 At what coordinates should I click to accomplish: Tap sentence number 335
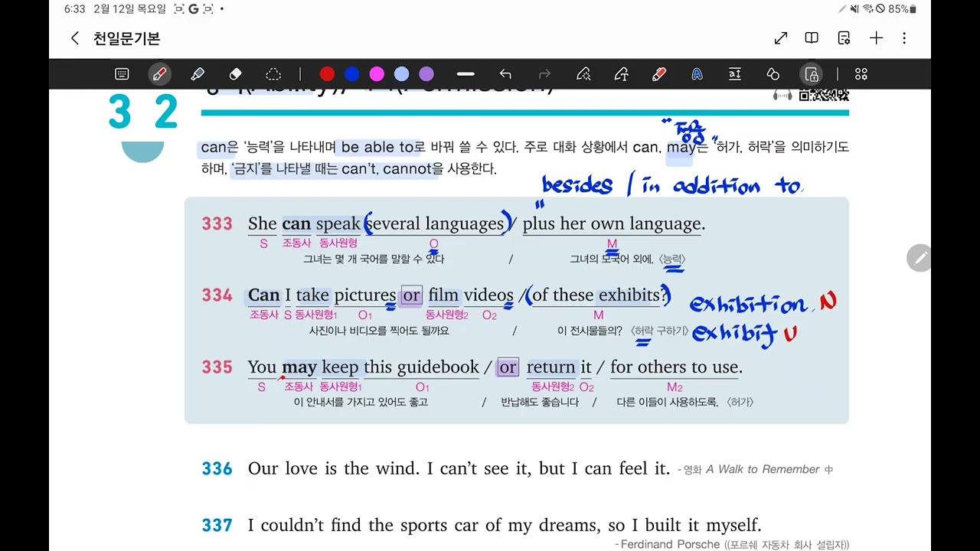(x=217, y=367)
